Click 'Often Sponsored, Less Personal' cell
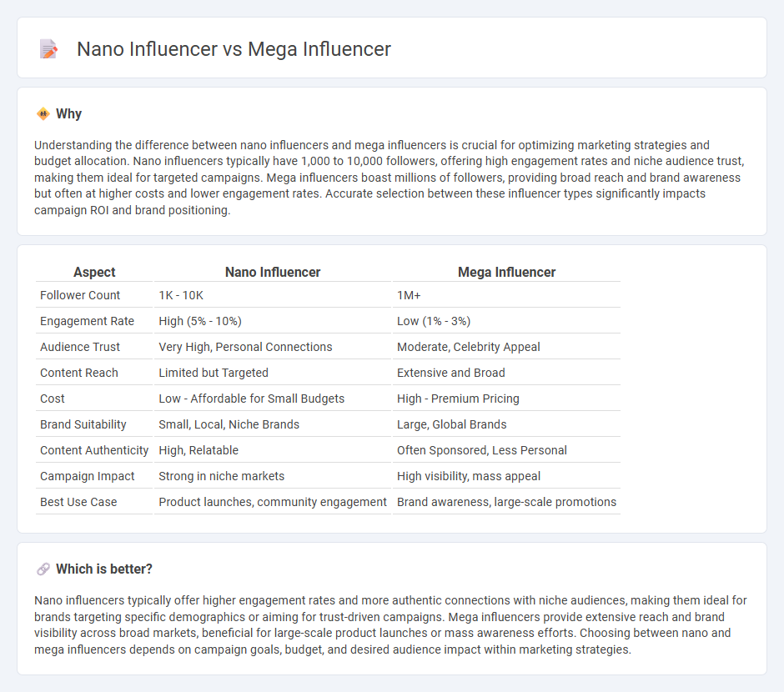 tap(482, 451)
